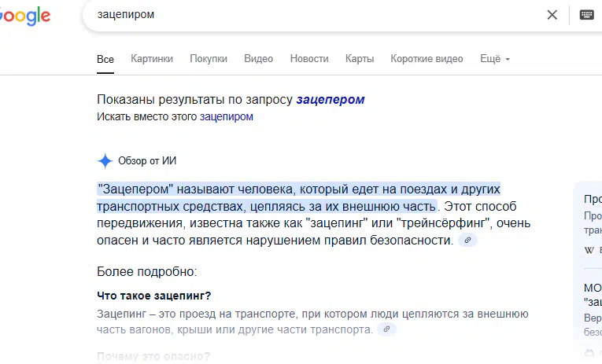Click the corrected query link зацепером
Screen dimensions: 602x364
coord(331,100)
